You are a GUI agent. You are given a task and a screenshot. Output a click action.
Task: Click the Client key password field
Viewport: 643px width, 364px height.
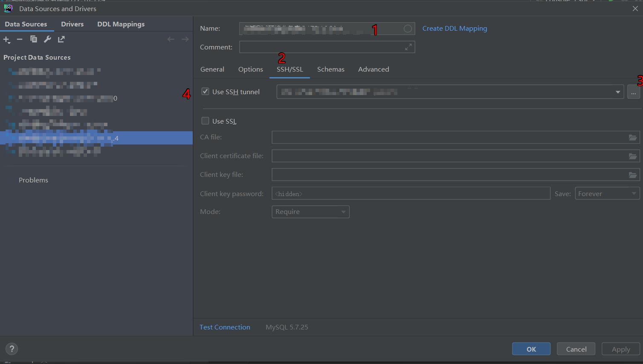(x=411, y=194)
